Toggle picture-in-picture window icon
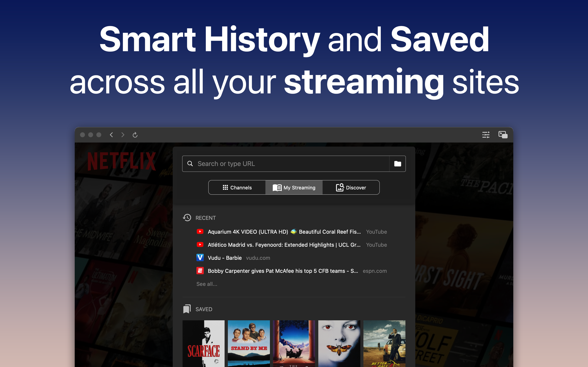 pos(503,135)
